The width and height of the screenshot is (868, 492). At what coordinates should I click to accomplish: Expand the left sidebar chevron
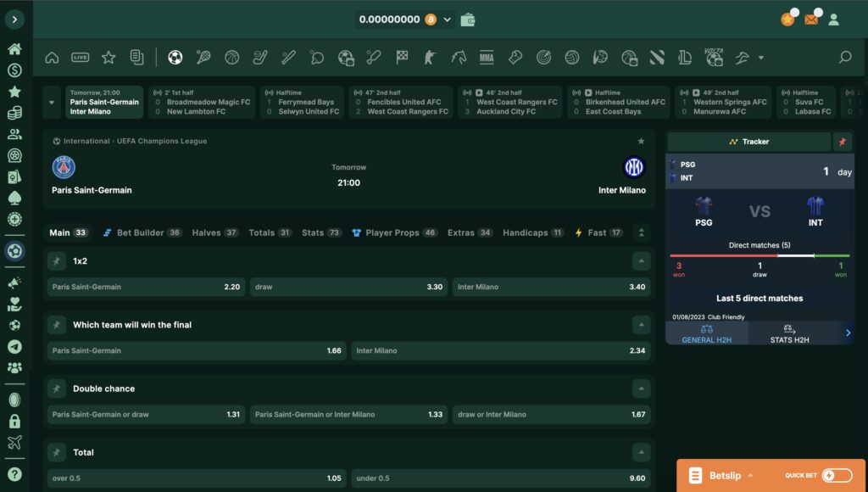point(15,20)
